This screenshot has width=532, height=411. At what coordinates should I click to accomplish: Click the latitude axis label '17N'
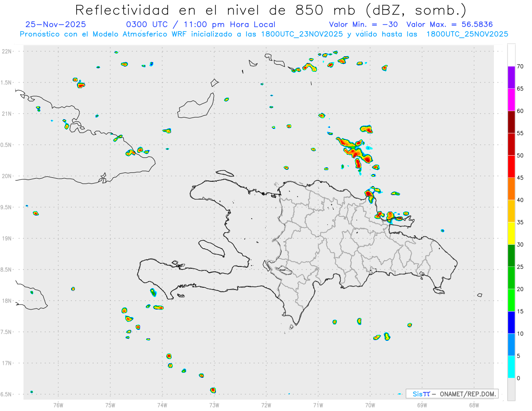[8, 363]
